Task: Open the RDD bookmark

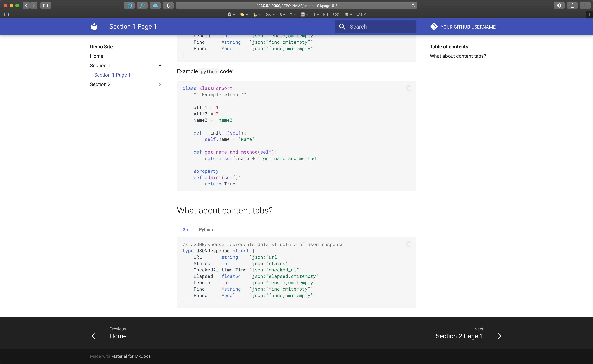Action: click(x=336, y=14)
